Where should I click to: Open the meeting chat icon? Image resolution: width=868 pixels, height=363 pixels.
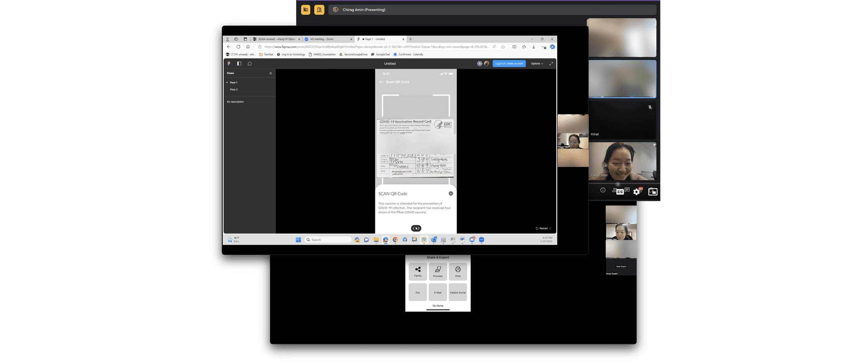[627, 190]
